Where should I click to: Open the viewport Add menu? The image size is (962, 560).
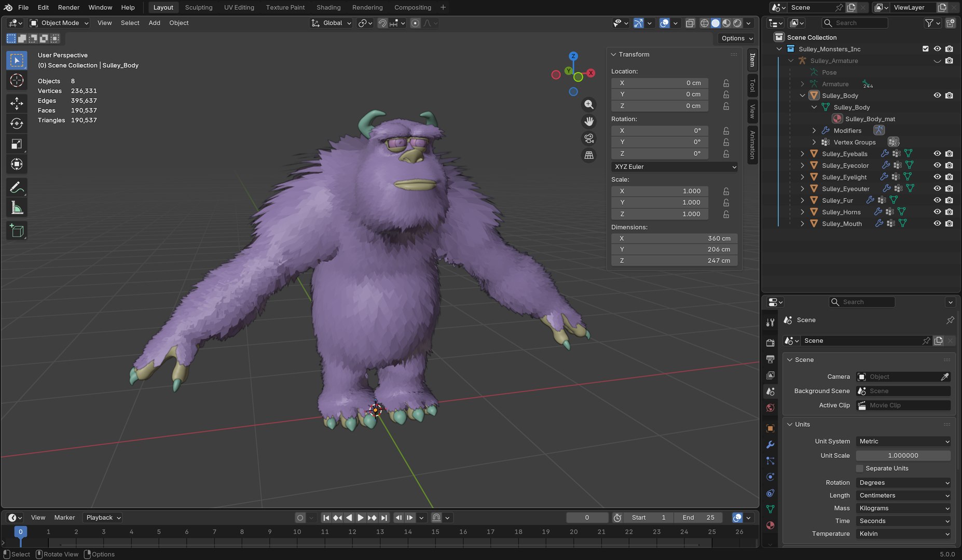(x=154, y=23)
